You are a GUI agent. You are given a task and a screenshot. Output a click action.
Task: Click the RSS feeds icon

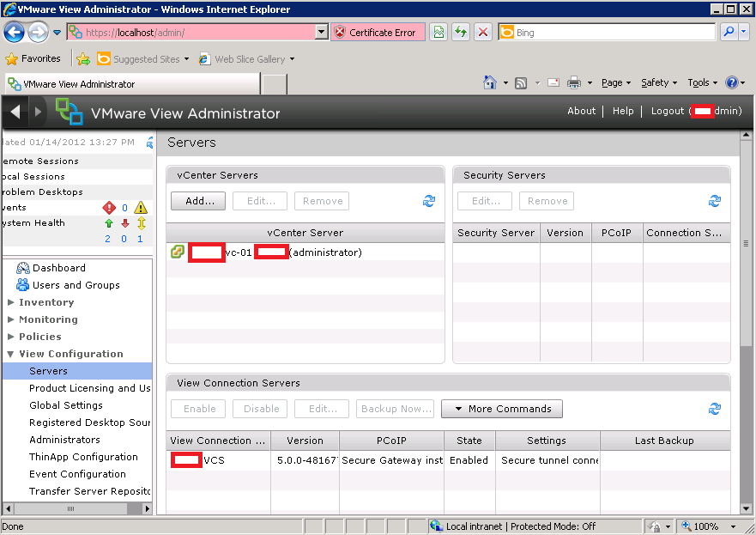[x=521, y=83]
